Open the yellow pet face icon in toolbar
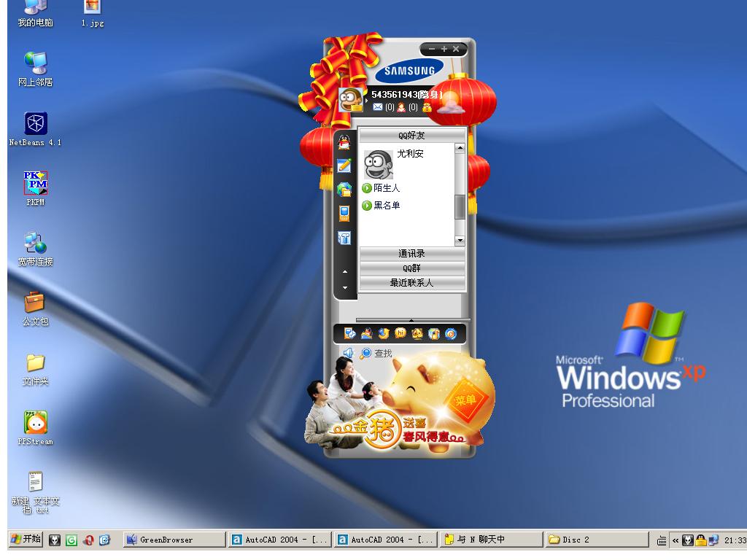Screen dimensions: 747x560 tap(417, 333)
